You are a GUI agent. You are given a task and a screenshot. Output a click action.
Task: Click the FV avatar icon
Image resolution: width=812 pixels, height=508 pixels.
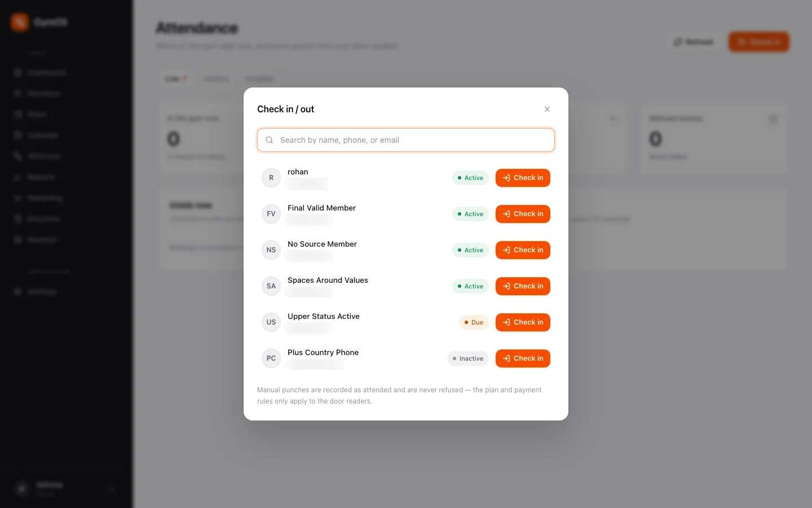(271, 214)
